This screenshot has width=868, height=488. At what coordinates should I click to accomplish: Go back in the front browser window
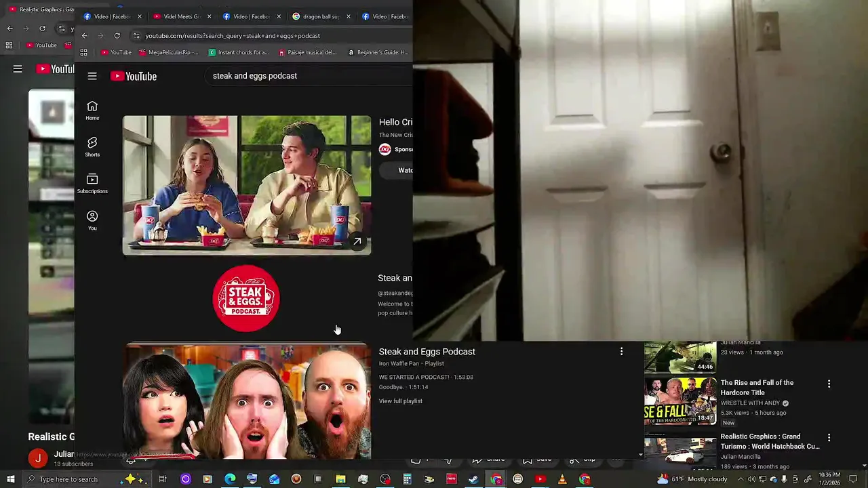85,36
